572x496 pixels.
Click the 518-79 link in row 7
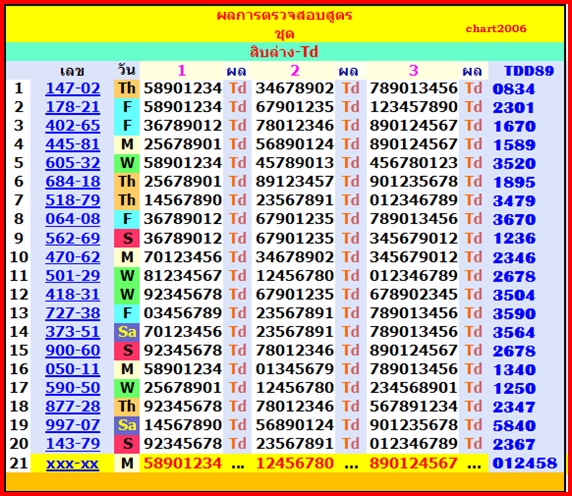click(x=73, y=200)
